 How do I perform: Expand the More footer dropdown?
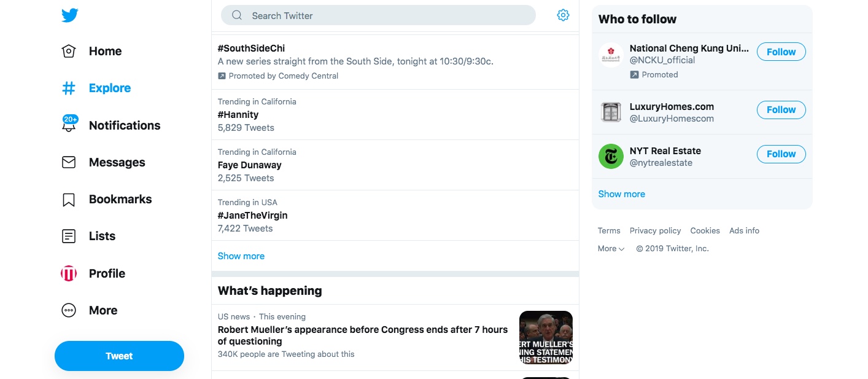(x=611, y=249)
